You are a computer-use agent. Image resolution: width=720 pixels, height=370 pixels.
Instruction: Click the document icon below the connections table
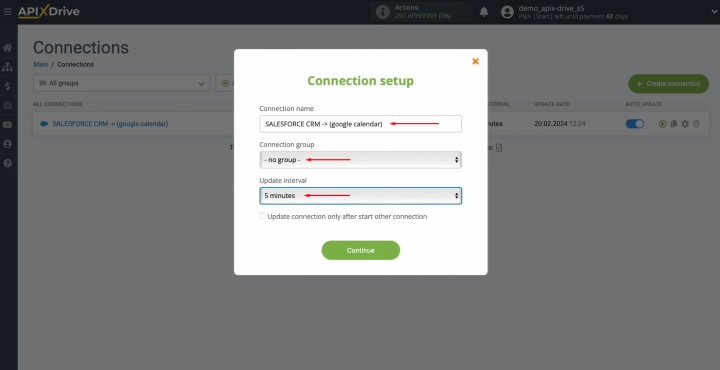[x=499, y=148]
